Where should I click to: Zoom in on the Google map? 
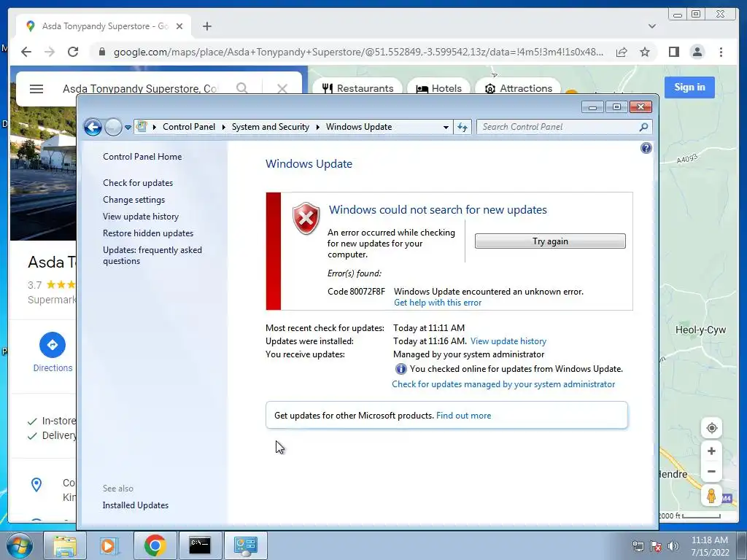[711, 451]
